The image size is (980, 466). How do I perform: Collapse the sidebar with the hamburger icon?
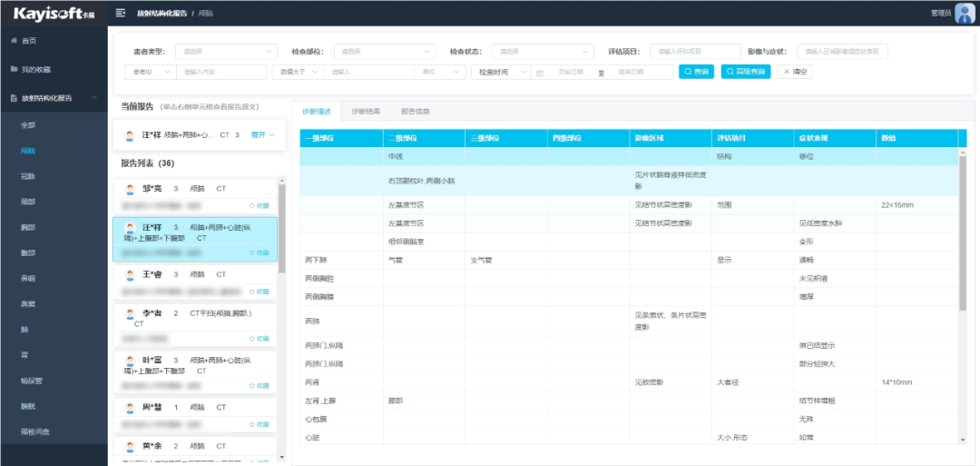(121, 14)
